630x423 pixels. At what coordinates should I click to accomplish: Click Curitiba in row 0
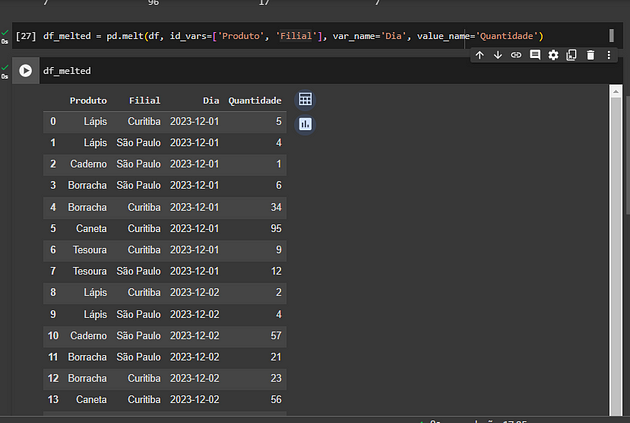[144, 122]
